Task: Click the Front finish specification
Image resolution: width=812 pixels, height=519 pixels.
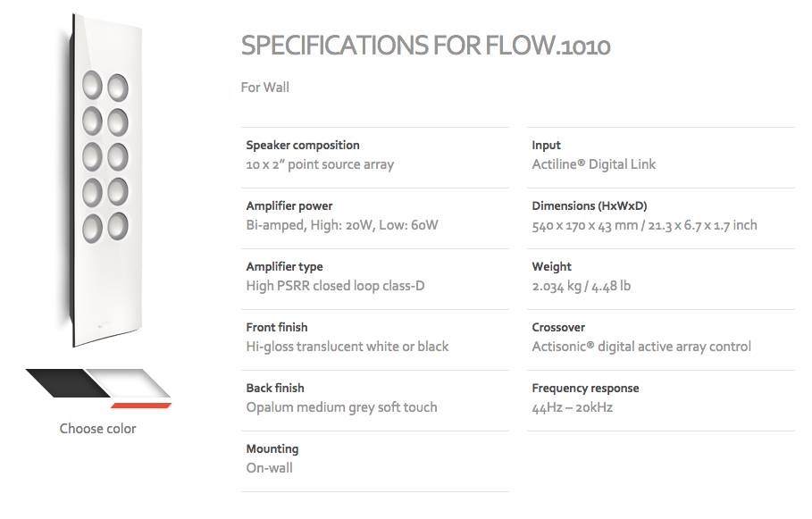Action: (x=375, y=339)
